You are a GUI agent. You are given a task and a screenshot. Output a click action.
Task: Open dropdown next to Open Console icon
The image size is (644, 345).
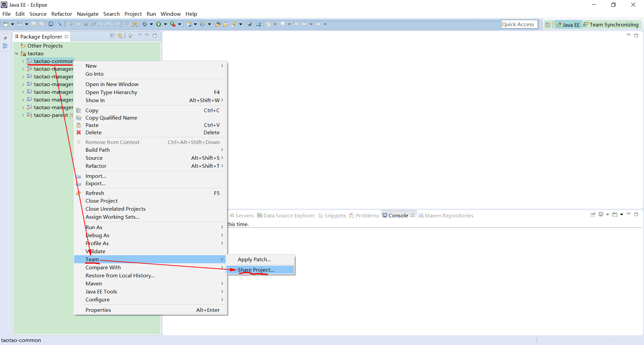(x=622, y=214)
